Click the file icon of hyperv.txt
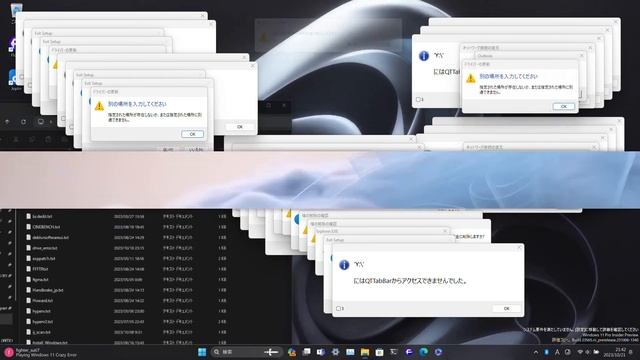640x360 pixels. pos(28,311)
